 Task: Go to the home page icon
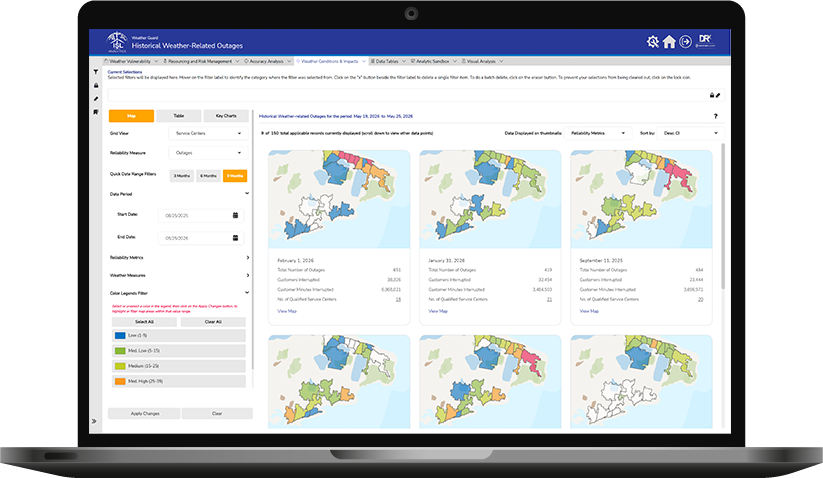tap(669, 41)
